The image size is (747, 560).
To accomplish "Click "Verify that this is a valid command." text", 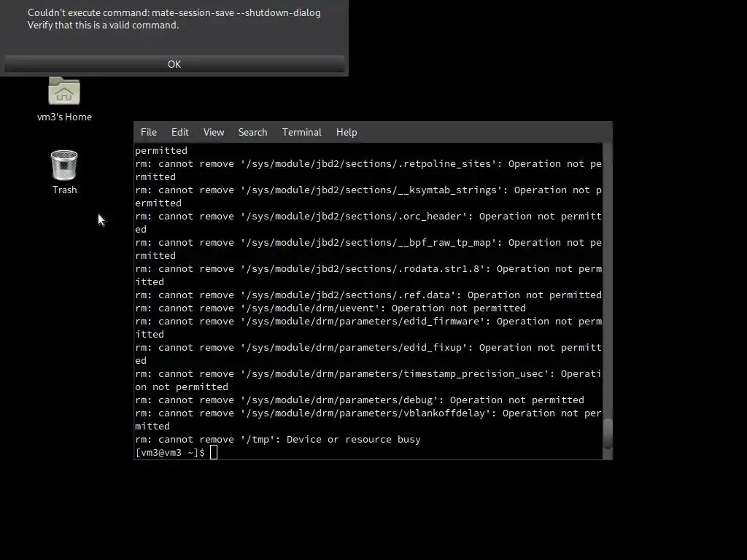I will coord(104,26).
